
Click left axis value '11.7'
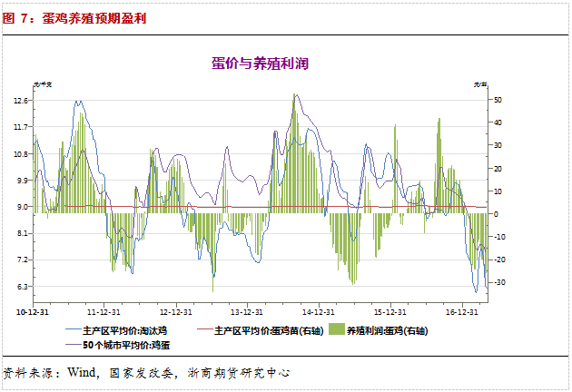[x=21, y=127]
